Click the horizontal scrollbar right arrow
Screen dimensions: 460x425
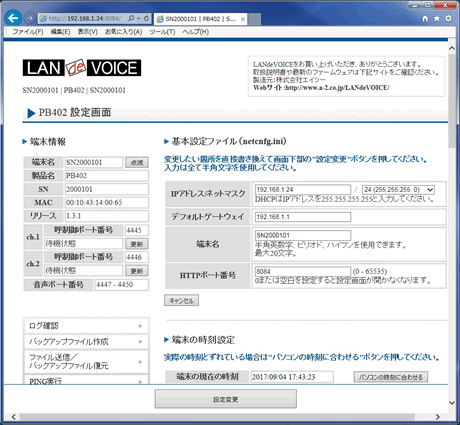438,417
